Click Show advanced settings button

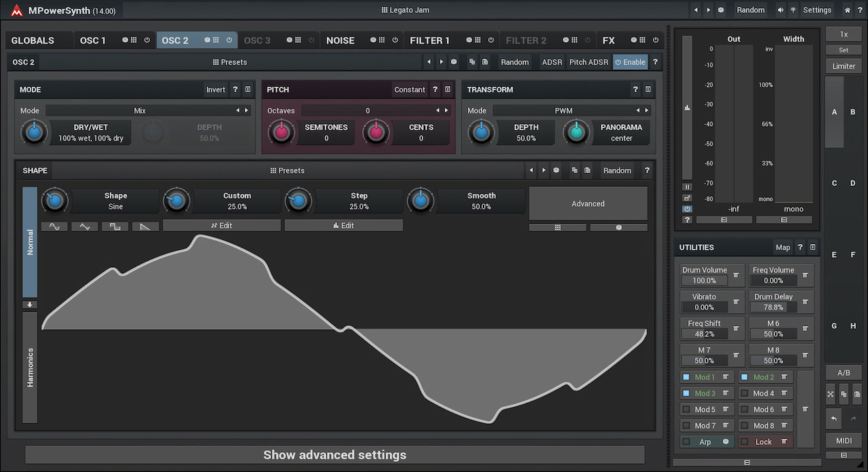point(334,455)
